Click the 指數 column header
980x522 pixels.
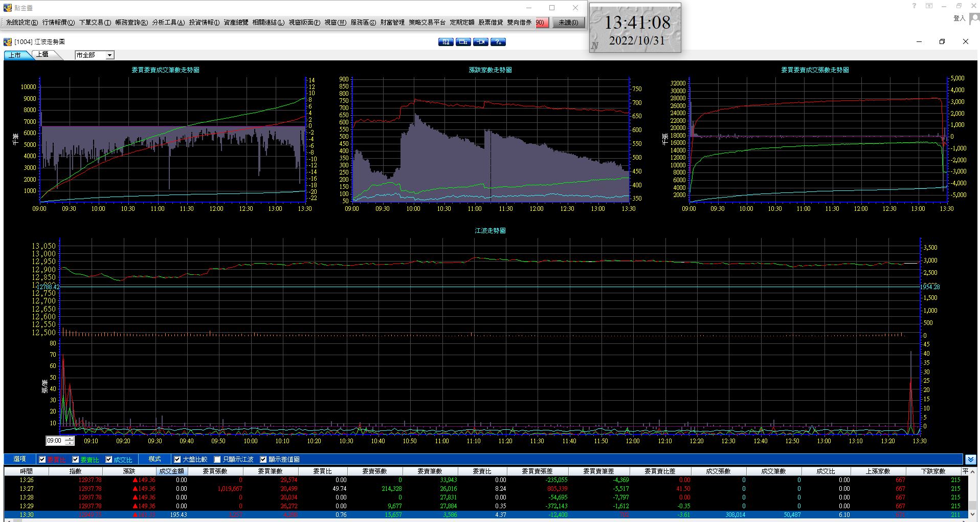[x=75, y=471]
